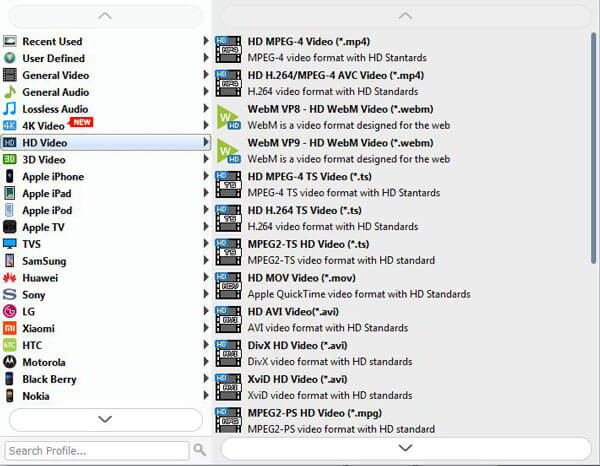This screenshot has height=466, width=600.
Task: Click the Apple iPad device icon
Action: click(10, 193)
